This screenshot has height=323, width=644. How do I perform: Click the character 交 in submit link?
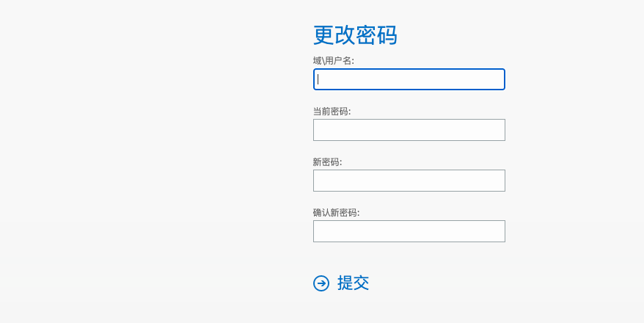pyautogui.click(x=361, y=283)
